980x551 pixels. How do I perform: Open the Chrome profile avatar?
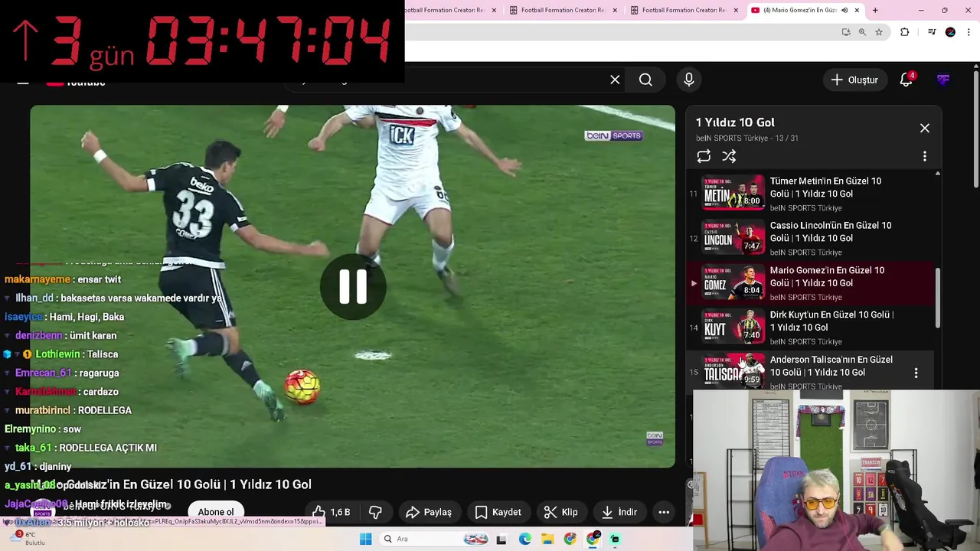(x=950, y=32)
